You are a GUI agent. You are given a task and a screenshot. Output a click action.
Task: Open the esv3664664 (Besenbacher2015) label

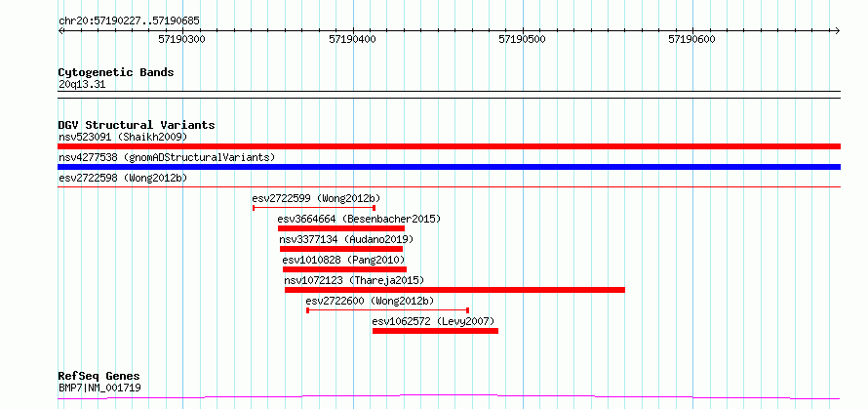(x=359, y=219)
